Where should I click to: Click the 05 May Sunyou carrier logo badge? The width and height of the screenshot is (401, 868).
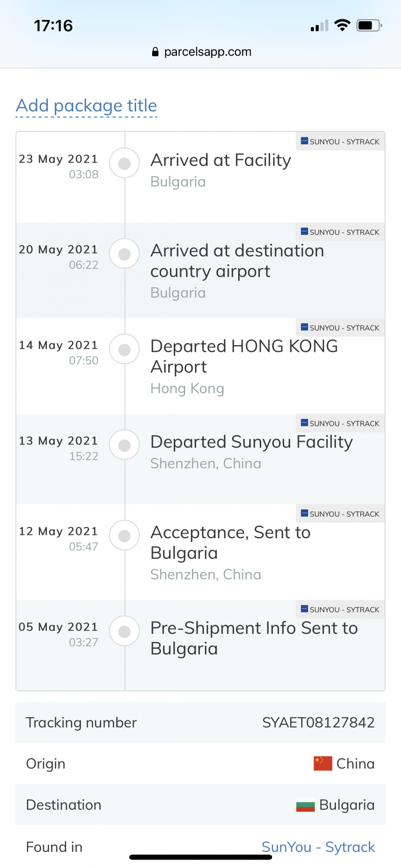pyautogui.click(x=304, y=609)
